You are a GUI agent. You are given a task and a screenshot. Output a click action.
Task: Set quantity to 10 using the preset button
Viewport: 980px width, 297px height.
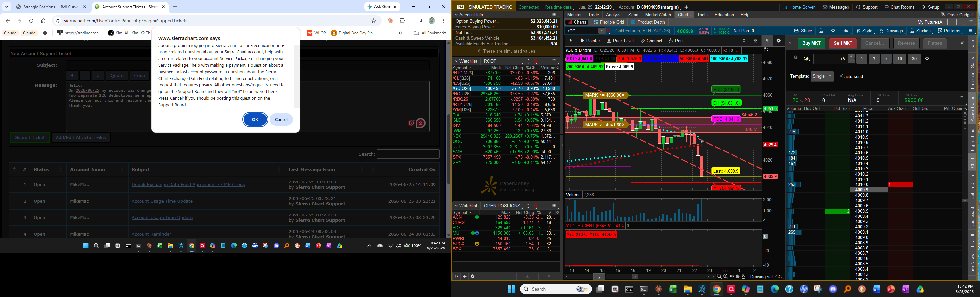[x=899, y=59]
